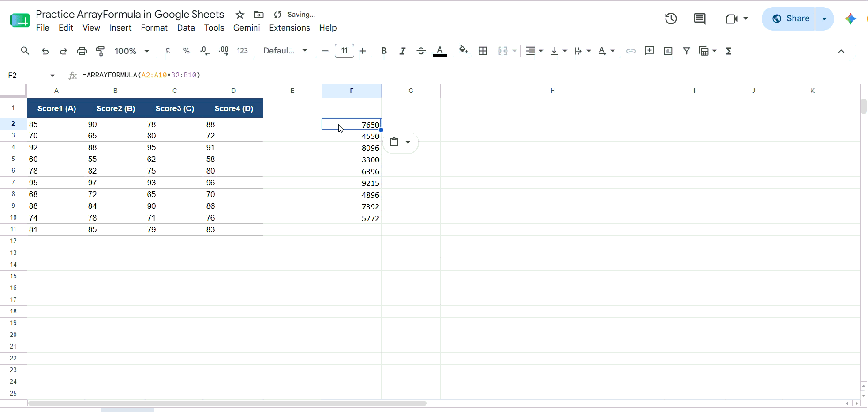Screen dimensions: 868x412
Task: Open the fill color bucket tool
Action: tap(464, 50)
